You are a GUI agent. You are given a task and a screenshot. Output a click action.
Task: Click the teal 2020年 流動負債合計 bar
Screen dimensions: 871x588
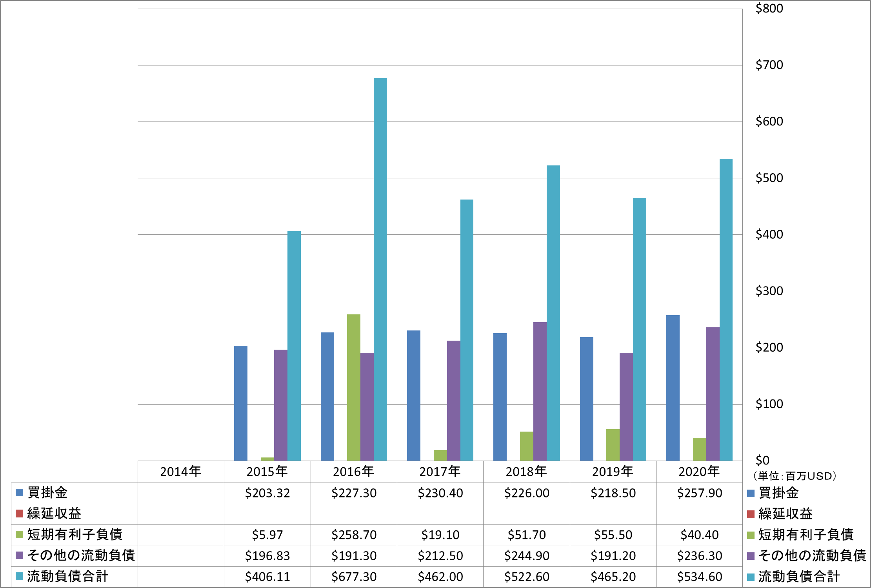pos(726,310)
